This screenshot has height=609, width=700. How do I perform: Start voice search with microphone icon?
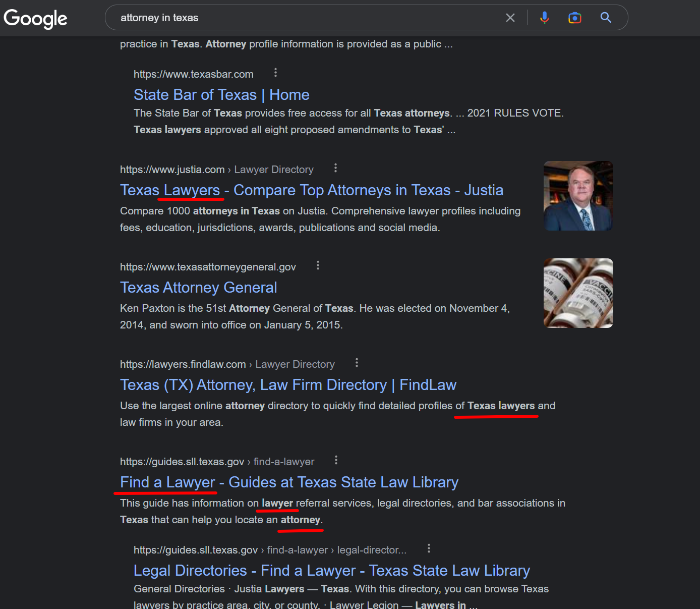point(545,18)
